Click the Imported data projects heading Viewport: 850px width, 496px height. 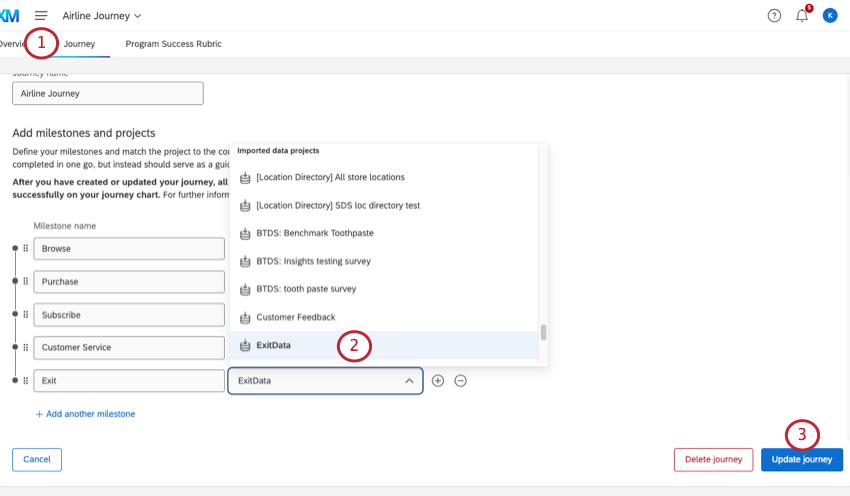point(278,151)
